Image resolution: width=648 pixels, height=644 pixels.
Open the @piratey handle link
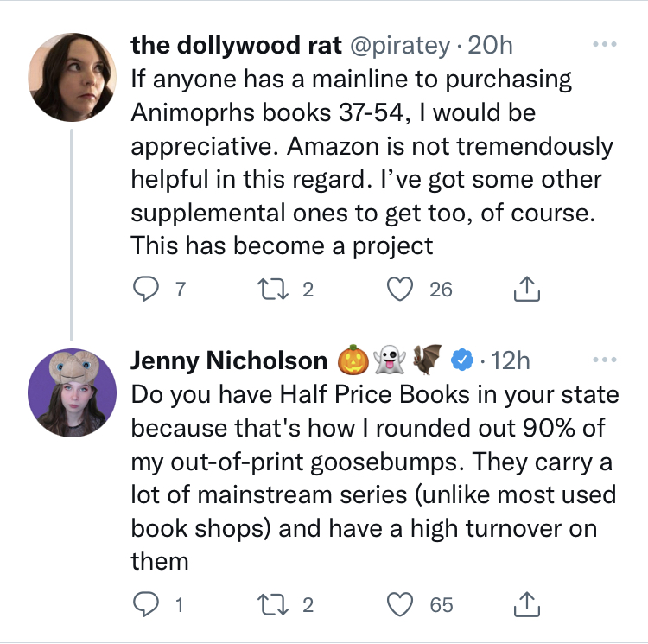pos(400,46)
